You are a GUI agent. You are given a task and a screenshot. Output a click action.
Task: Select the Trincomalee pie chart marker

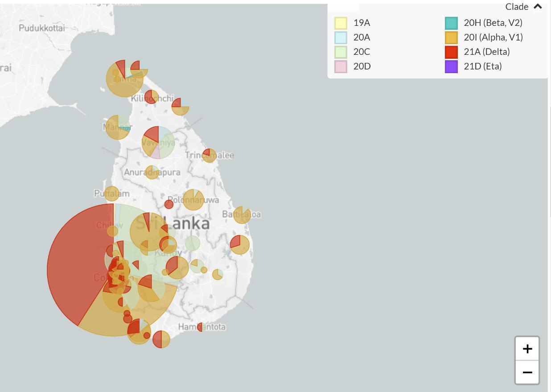[x=209, y=155]
